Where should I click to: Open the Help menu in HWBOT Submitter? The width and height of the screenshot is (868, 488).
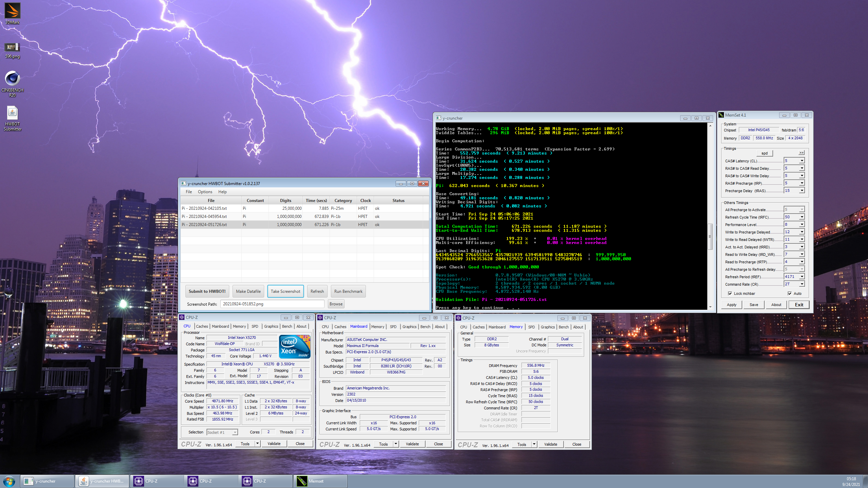222,192
